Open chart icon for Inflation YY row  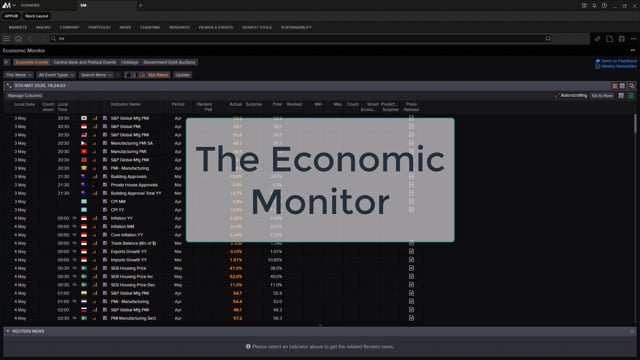tap(95, 218)
